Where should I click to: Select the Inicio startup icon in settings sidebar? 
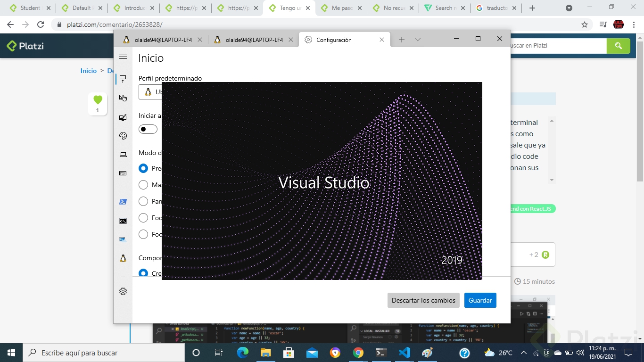123,79
